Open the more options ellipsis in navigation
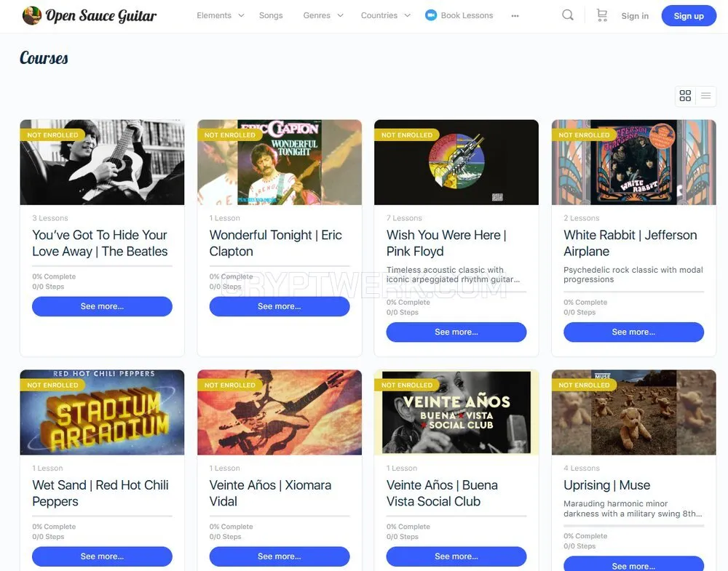This screenshot has width=728, height=571. coord(515,16)
